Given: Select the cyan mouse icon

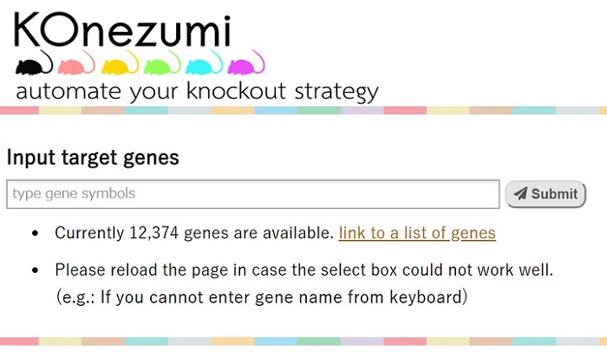Looking at the screenshot, I should pyautogui.click(x=204, y=65).
